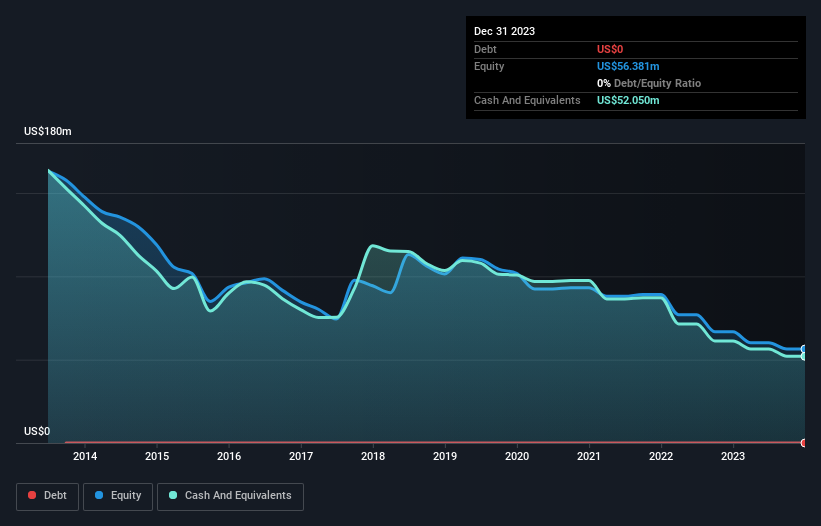This screenshot has height=526, width=821.
Task: Click the blue Equity endpoint marker
Action: coord(804,349)
